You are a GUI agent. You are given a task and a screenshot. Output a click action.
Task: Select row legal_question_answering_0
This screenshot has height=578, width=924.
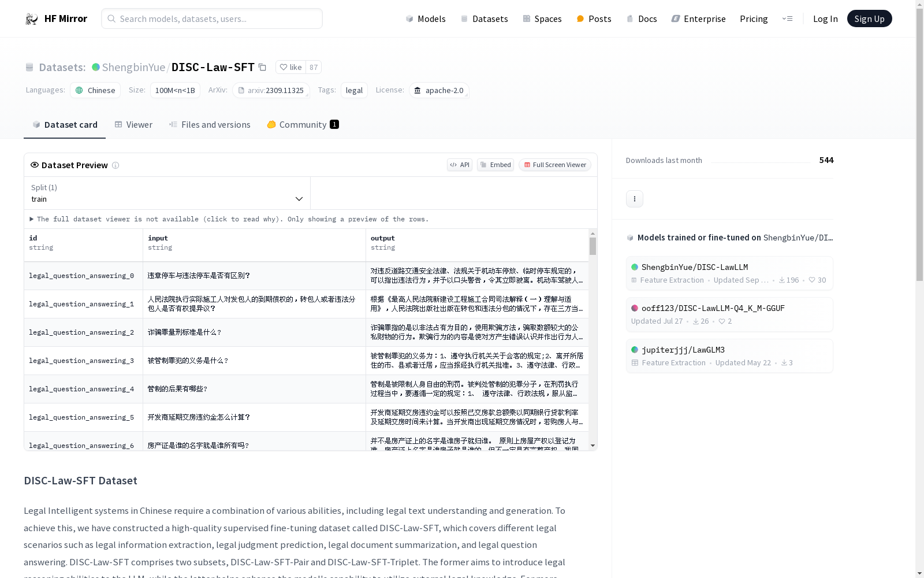(x=307, y=276)
